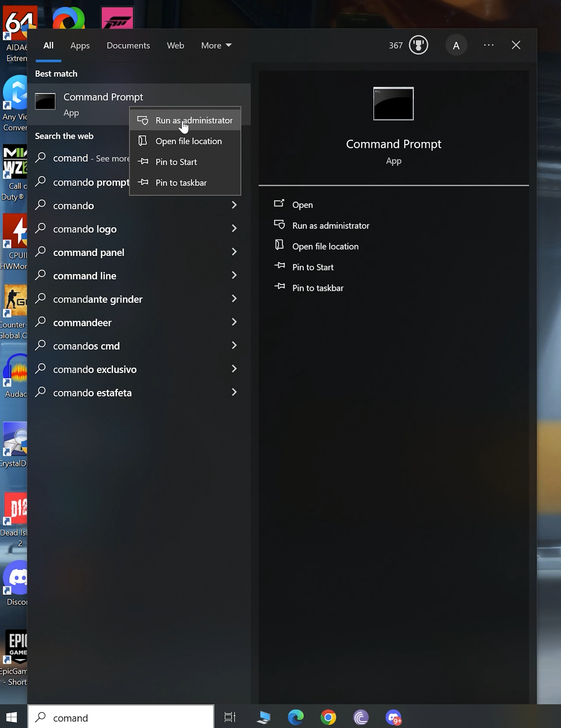Expand the comandante grinder suggestion arrow
This screenshot has width=561, height=728.
tap(234, 298)
